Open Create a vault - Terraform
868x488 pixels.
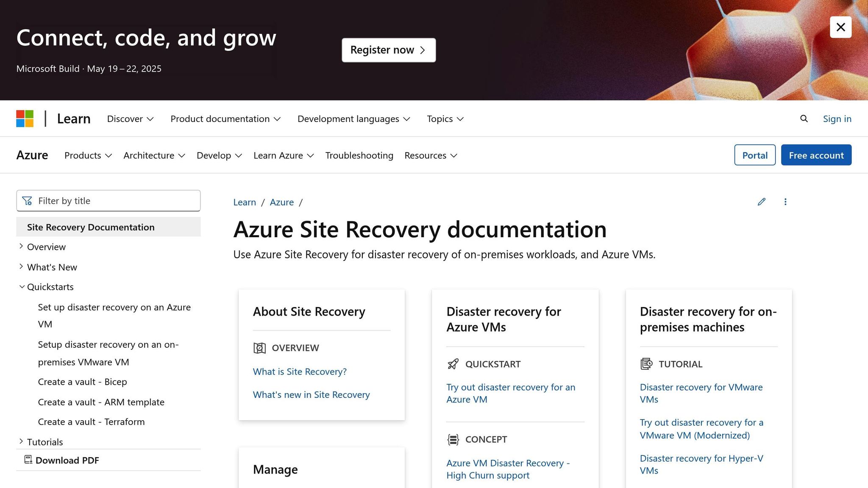click(x=91, y=422)
